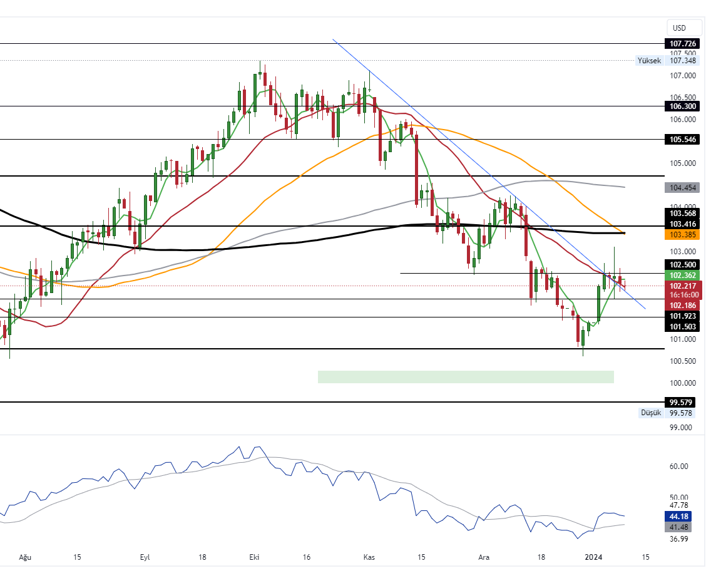Image resolution: width=711 pixels, height=588 pixels.
Task: Select the Yüksek 107.348 high price label
Action: [x=668, y=61]
